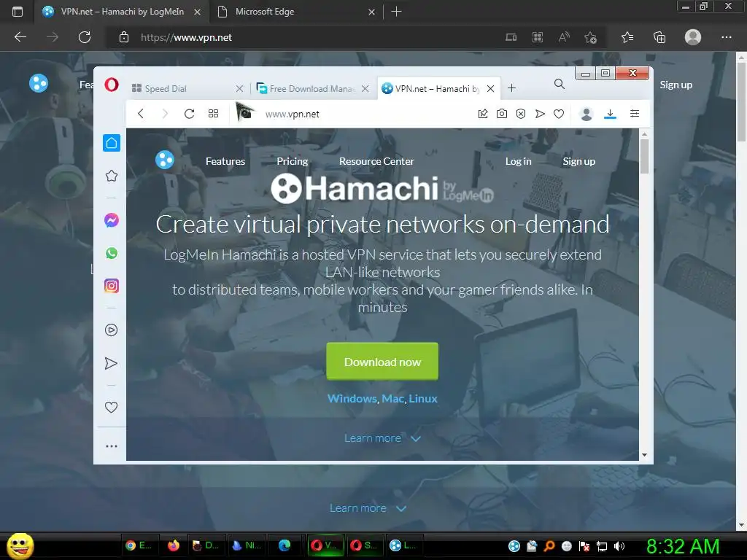Click Sign up on Edge page
The height and width of the screenshot is (560, 747).
[676, 85]
